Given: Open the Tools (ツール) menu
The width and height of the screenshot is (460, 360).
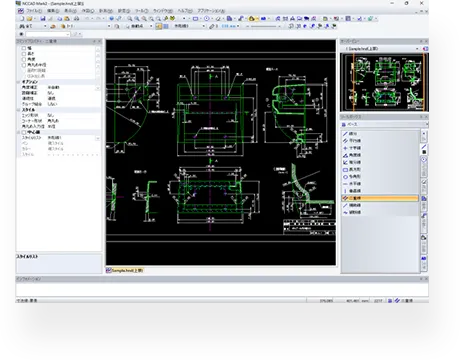Looking at the screenshot, I should click(x=142, y=11).
